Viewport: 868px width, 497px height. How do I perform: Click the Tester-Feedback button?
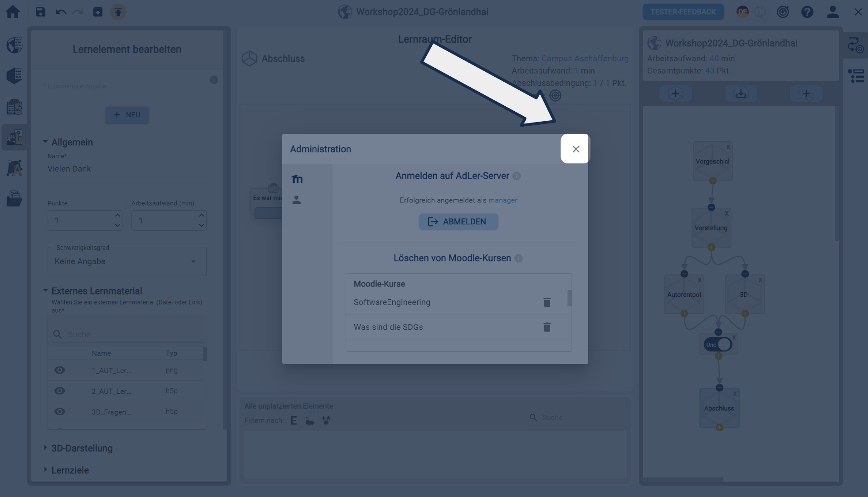pyautogui.click(x=683, y=12)
